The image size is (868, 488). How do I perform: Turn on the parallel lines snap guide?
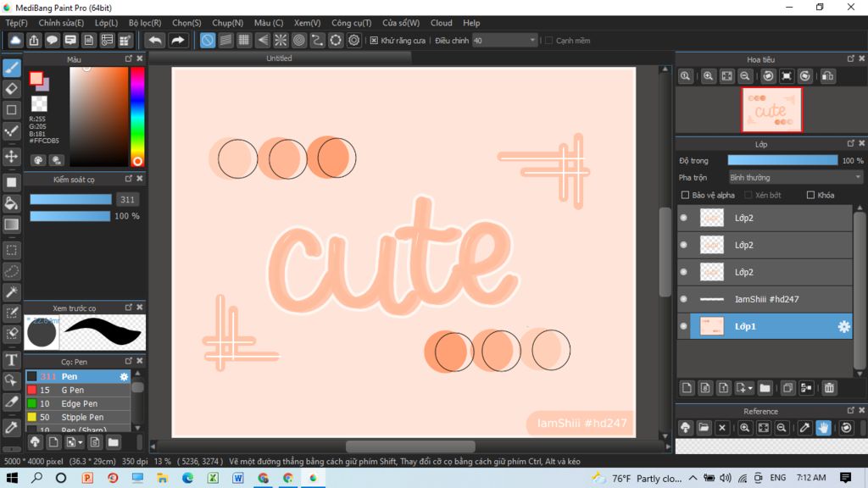coord(225,41)
